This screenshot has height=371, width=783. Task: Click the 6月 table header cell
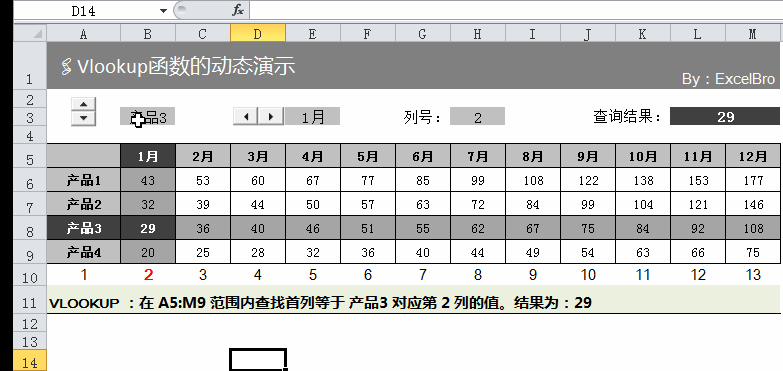coord(423,156)
